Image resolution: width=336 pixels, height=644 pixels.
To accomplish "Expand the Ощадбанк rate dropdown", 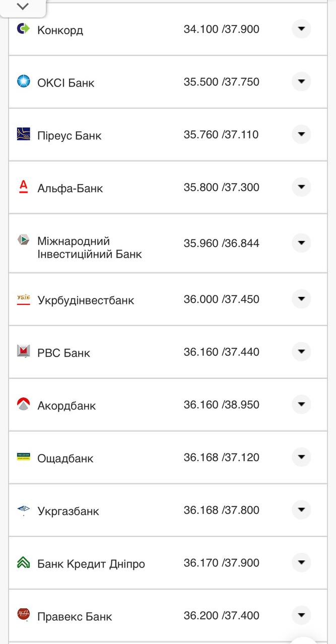I will [x=301, y=457].
